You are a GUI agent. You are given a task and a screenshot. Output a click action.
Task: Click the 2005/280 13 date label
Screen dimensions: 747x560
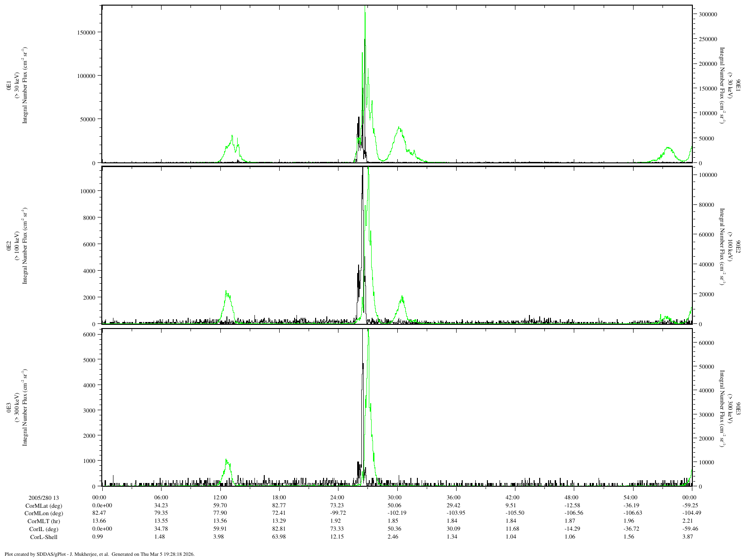coord(44,497)
